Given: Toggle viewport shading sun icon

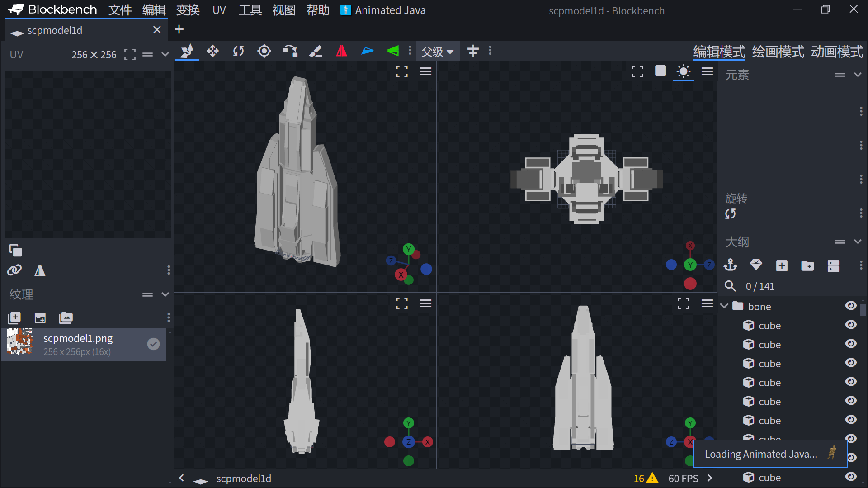Looking at the screenshot, I should click(683, 71).
